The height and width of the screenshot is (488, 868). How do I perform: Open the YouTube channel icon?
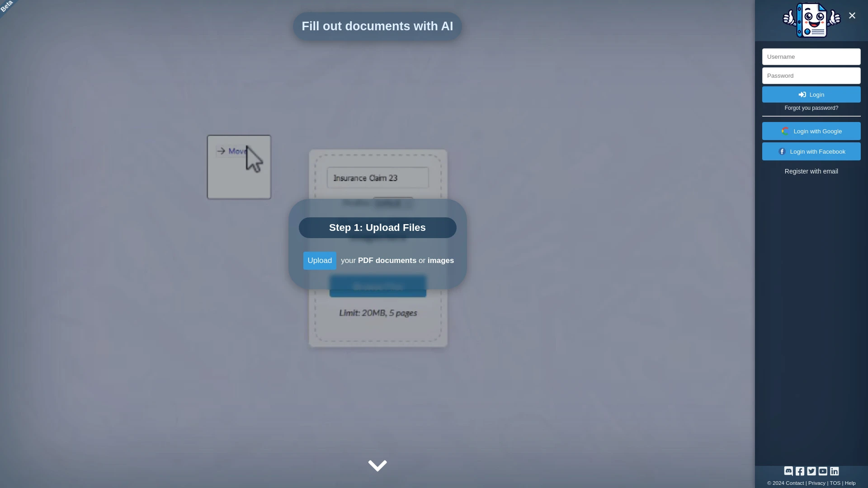(x=823, y=471)
